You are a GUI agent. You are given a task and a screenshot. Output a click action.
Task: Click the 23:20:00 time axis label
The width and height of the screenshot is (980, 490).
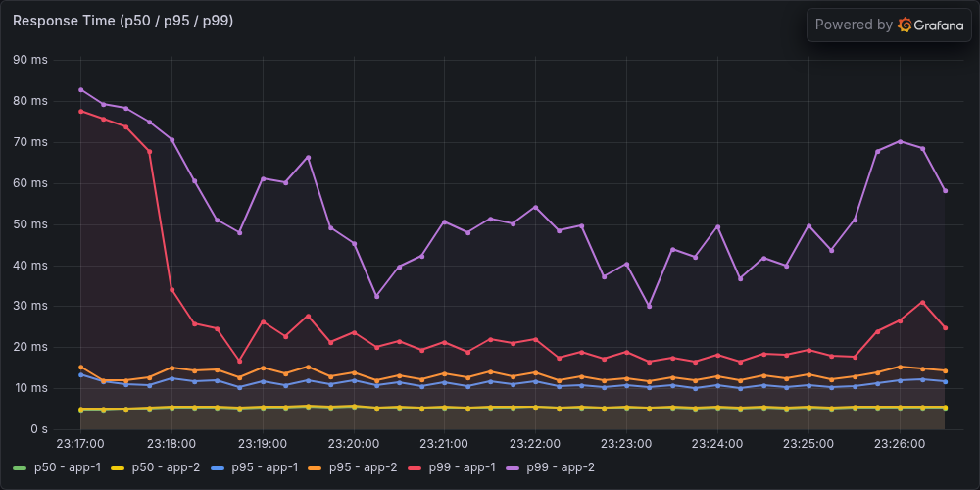354,444
